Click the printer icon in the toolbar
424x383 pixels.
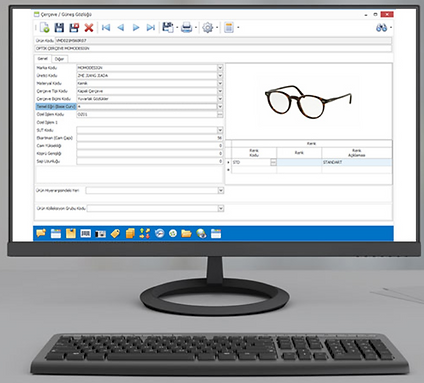coord(187,27)
